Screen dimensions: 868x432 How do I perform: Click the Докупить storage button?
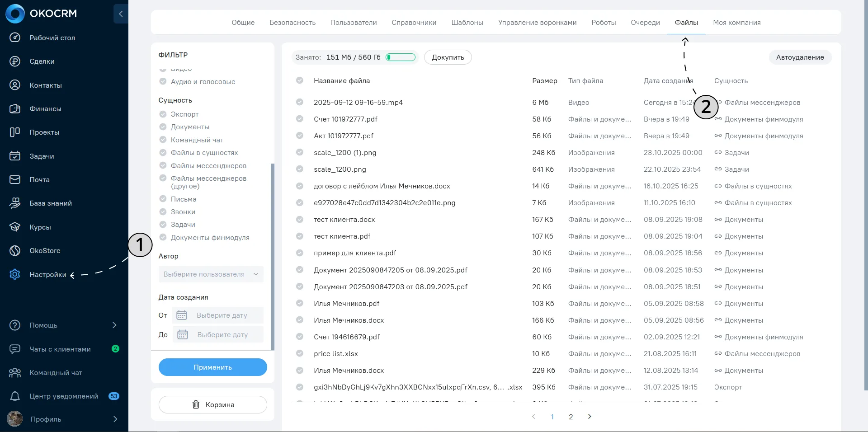click(448, 57)
